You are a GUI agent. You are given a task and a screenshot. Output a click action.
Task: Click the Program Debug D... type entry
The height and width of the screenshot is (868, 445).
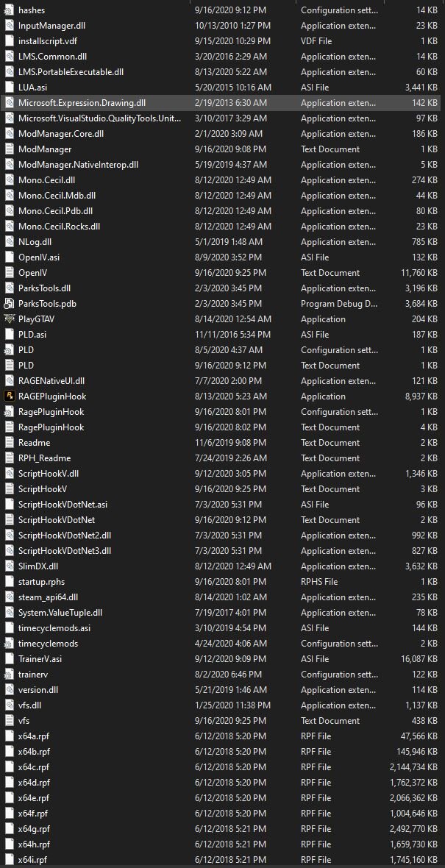point(339,303)
